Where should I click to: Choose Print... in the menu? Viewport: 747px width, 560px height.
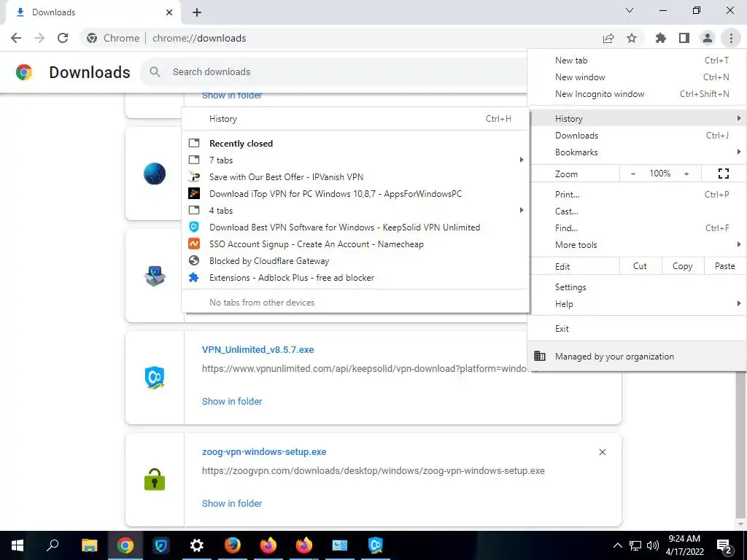click(x=637, y=194)
